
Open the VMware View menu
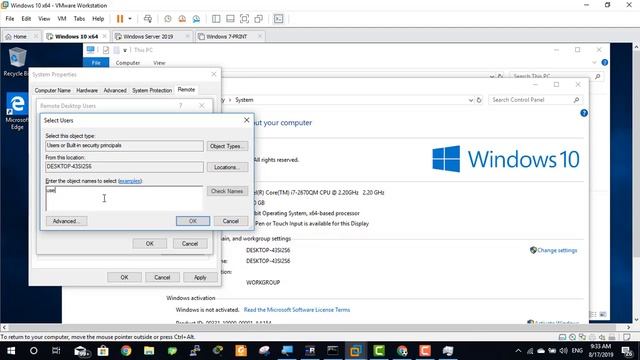click(x=44, y=19)
